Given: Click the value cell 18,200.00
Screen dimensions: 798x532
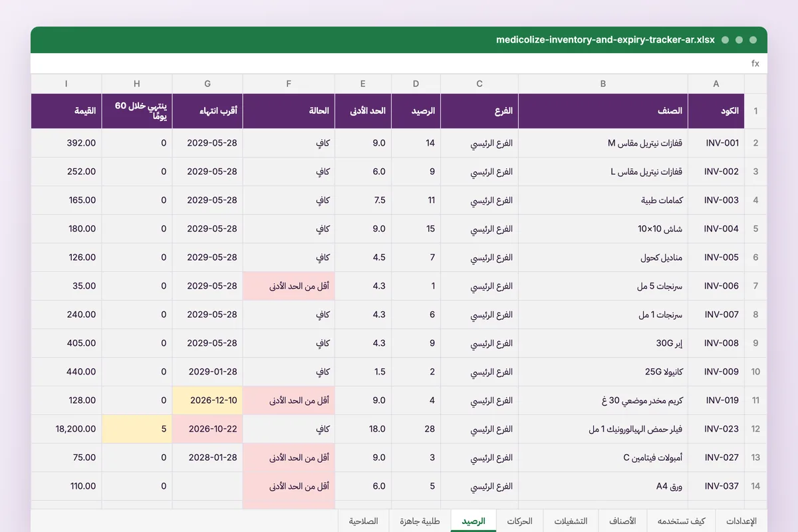Looking at the screenshot, I should tap(66, 429).
